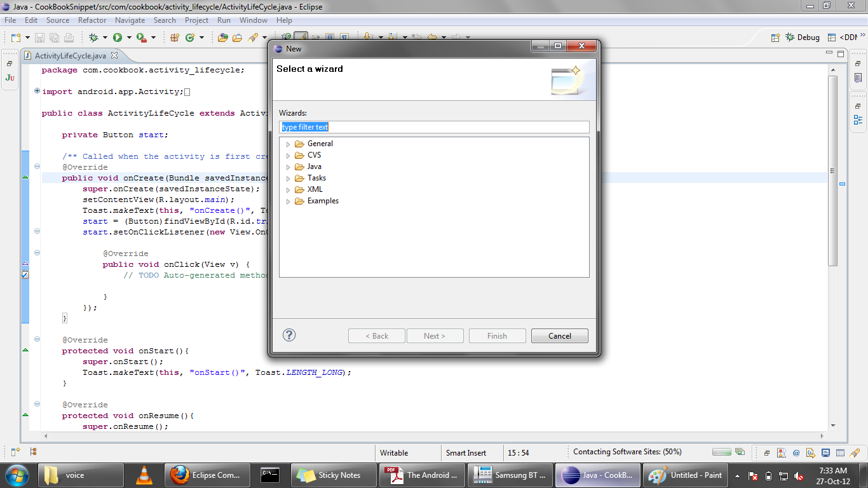Select the Java folder in wizard list
The width and height of the screenshot is (868, 488).
coord(314,166)
